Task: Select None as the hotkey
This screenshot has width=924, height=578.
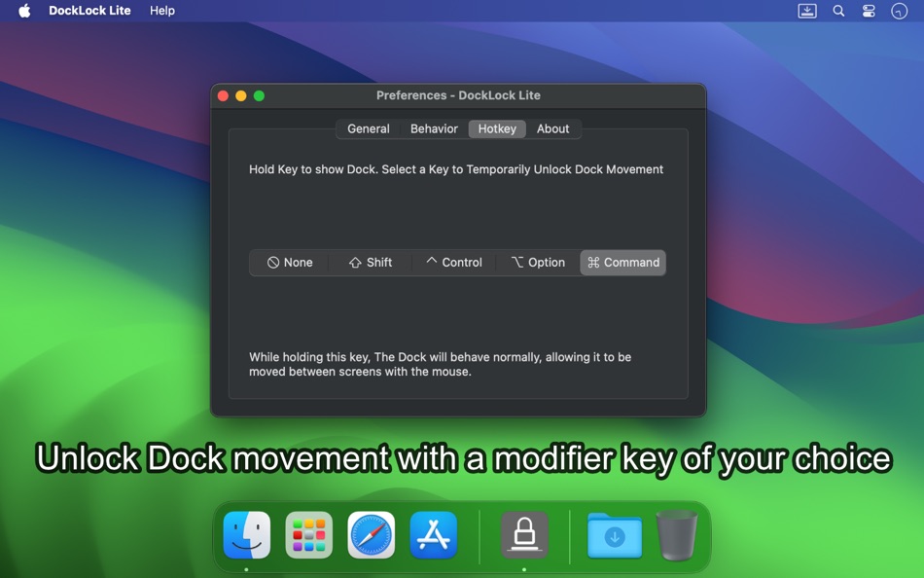Action: coord(289,263)
